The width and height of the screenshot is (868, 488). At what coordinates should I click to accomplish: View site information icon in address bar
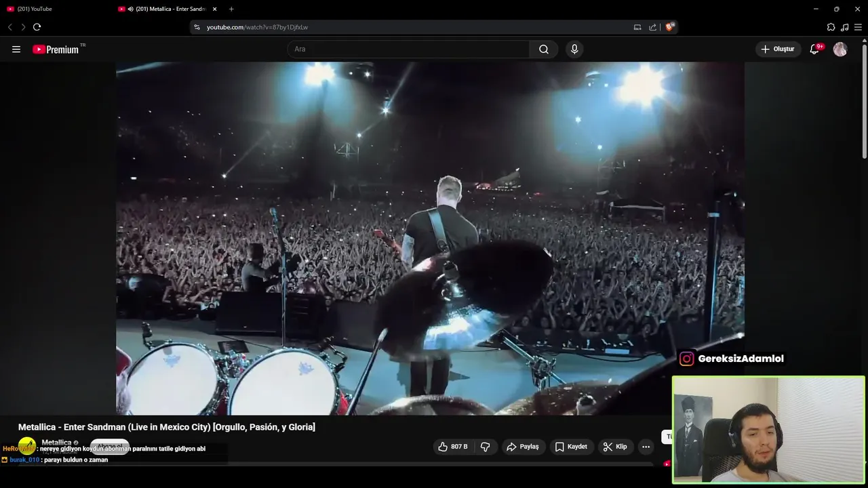click(197, 27)
